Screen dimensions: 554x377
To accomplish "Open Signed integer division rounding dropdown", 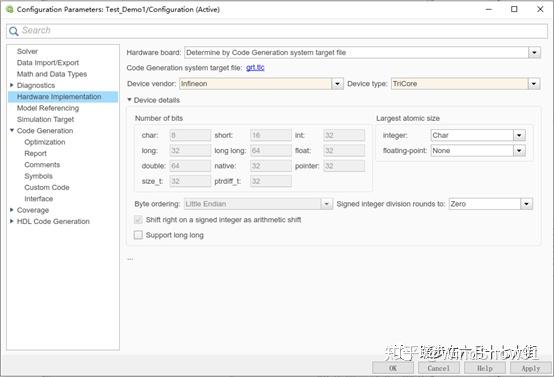I will (x=526, y=204).
